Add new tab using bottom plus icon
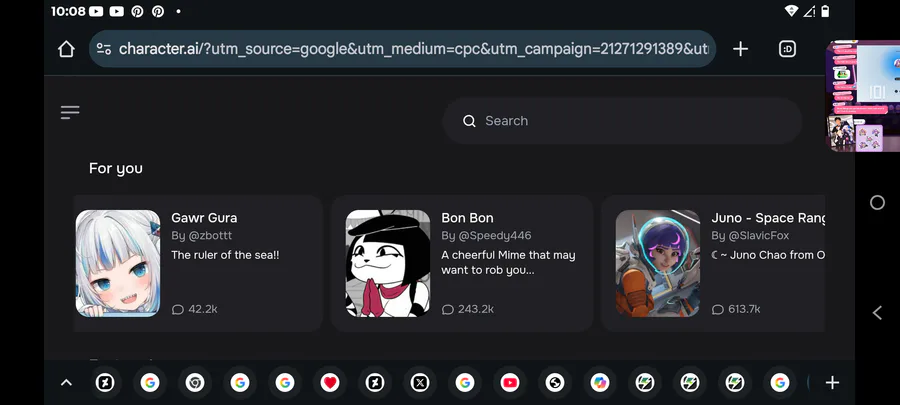 click(x=832, y=383)
